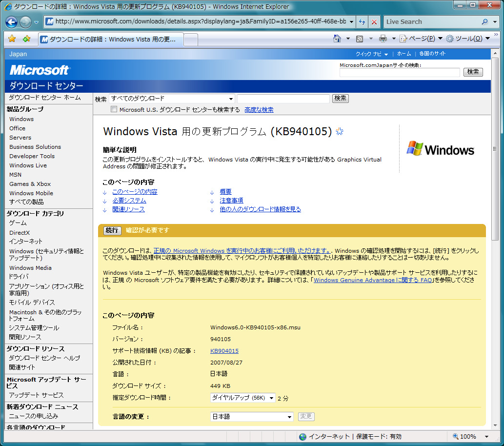The width and height of the screenshot is (504, 446).
Task: Click the Microsoft.com Japan site search field
Action: (400, 72)
